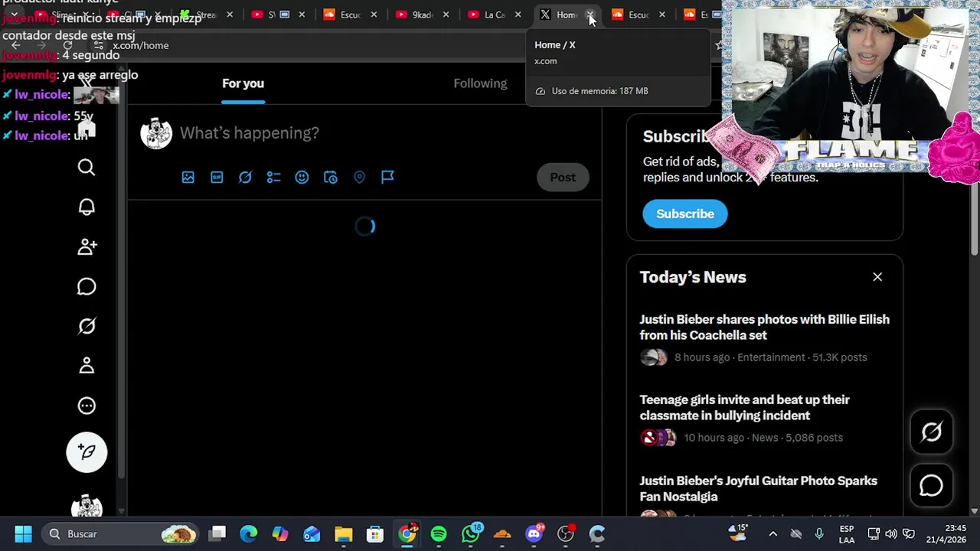Open OBS Studio from the taskbar

click(566, 533)
